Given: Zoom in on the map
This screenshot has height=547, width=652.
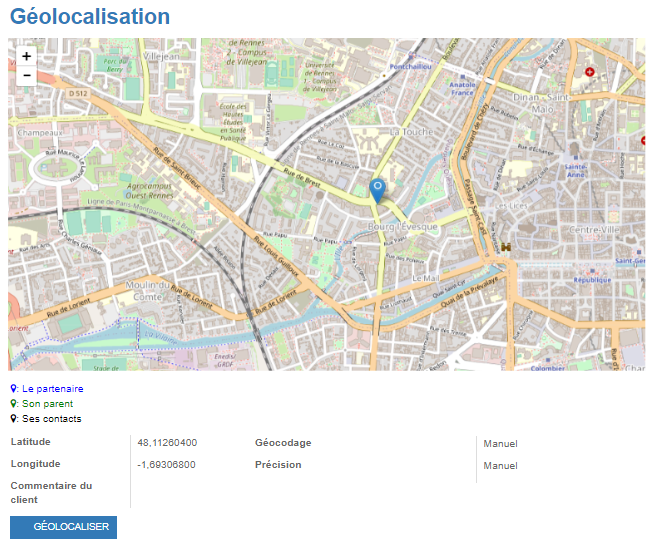Looking at the screenshot, I should click(26, 56).
